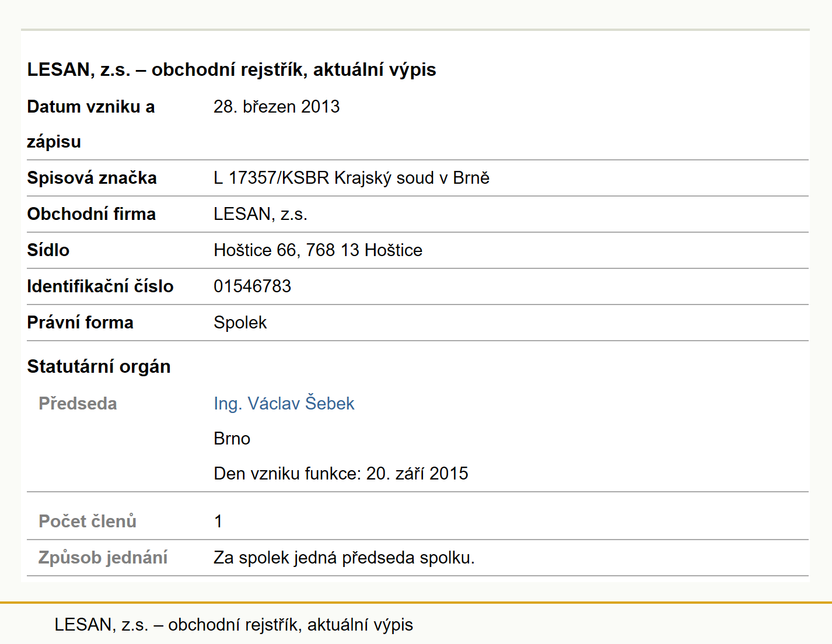Click the Identifikační číslo label
This screenshot has width=832, height=644.
click(x=100, y=286)
